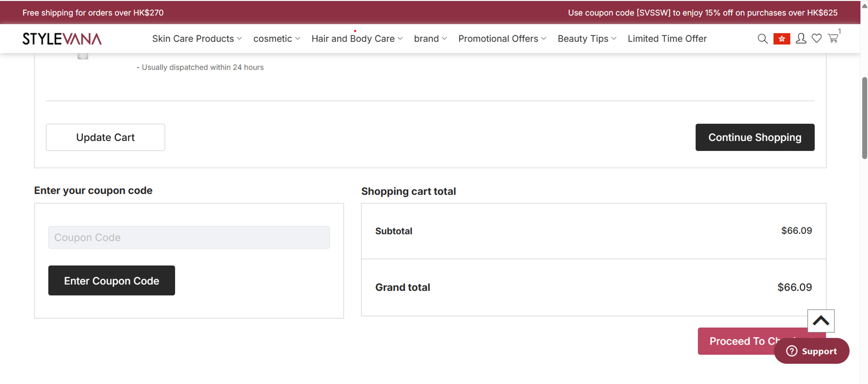Open the Support chat widget
868x384 pixels.
coord(811,351)
